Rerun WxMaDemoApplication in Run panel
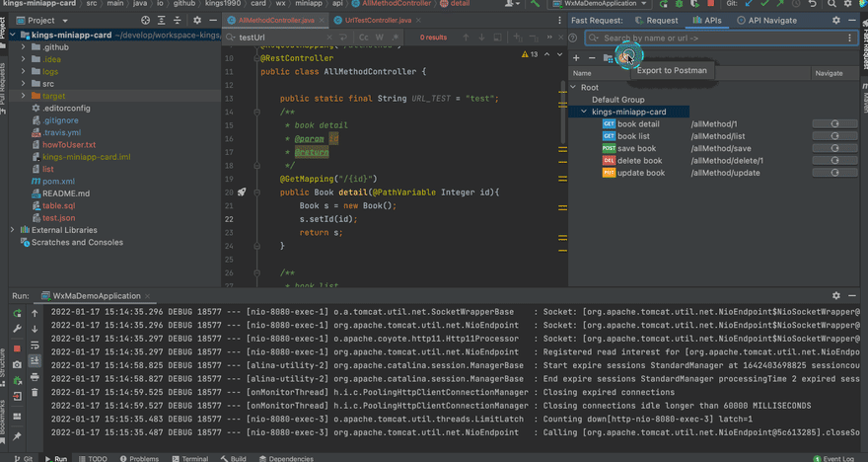 click(17, 313)
